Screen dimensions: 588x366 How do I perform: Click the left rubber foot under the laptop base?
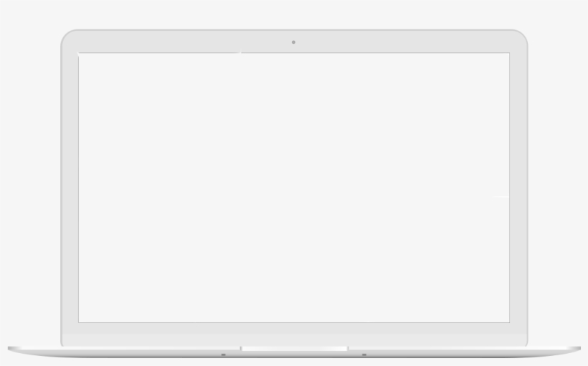click(224, 355)
